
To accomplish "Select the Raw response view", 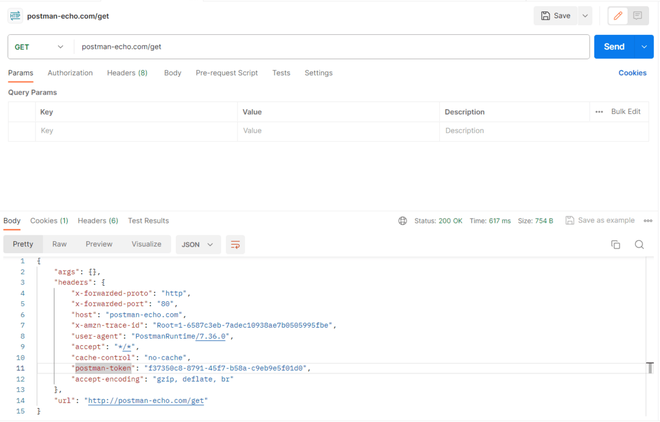I will [x=59, y=244].
